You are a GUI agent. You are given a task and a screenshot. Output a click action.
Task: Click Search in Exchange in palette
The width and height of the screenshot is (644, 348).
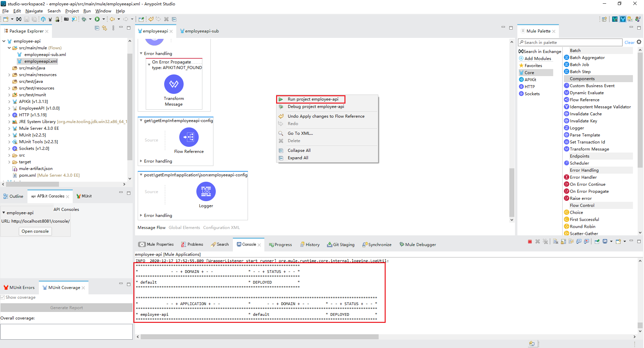coord(540,51)
